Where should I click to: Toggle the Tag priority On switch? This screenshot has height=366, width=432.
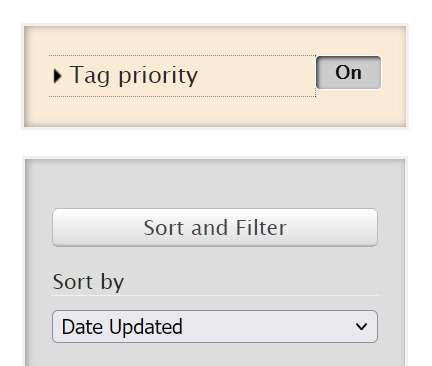(348, 73)
